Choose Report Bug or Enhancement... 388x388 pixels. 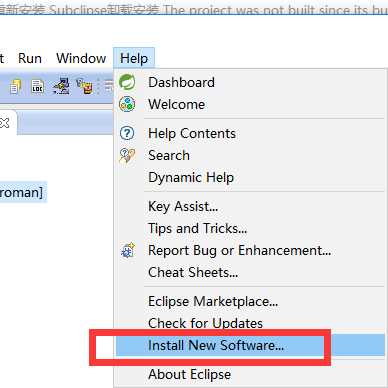(x=250, y=250)
